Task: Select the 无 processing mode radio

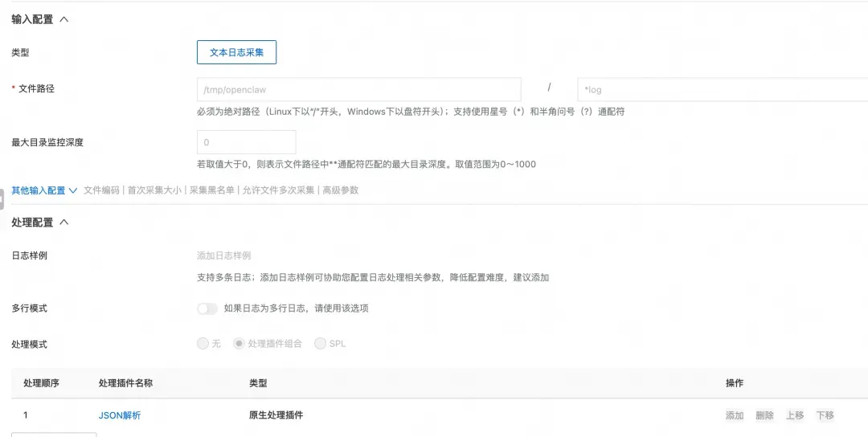Action: point(203,344)
